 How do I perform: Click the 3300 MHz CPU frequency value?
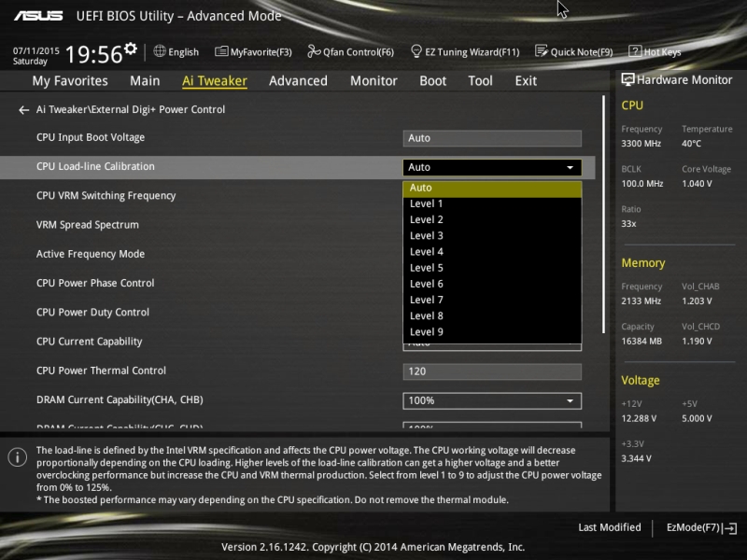click(641, 144)
